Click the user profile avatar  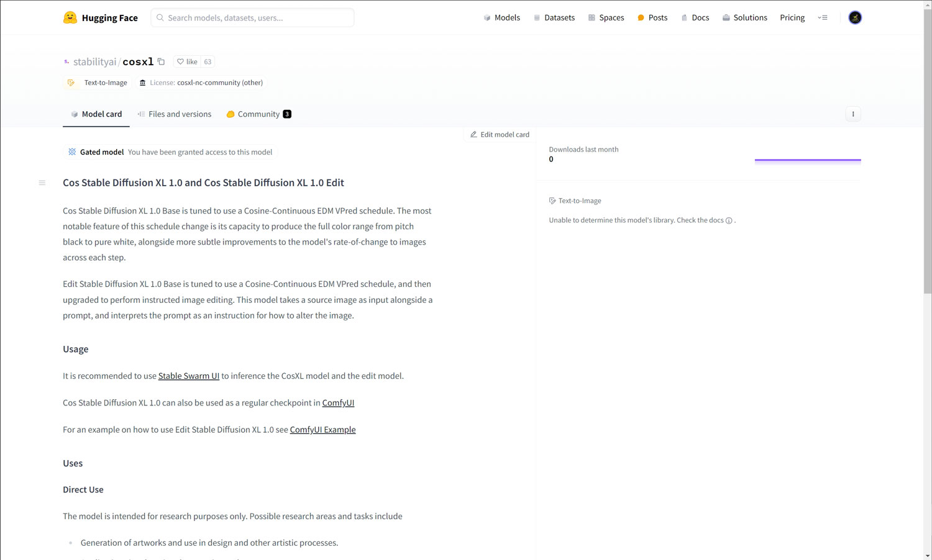coord(855,17)
